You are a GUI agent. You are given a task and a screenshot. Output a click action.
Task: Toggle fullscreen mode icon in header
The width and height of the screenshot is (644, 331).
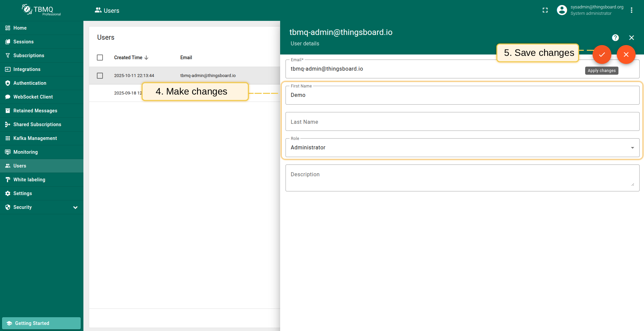[545, 10]
